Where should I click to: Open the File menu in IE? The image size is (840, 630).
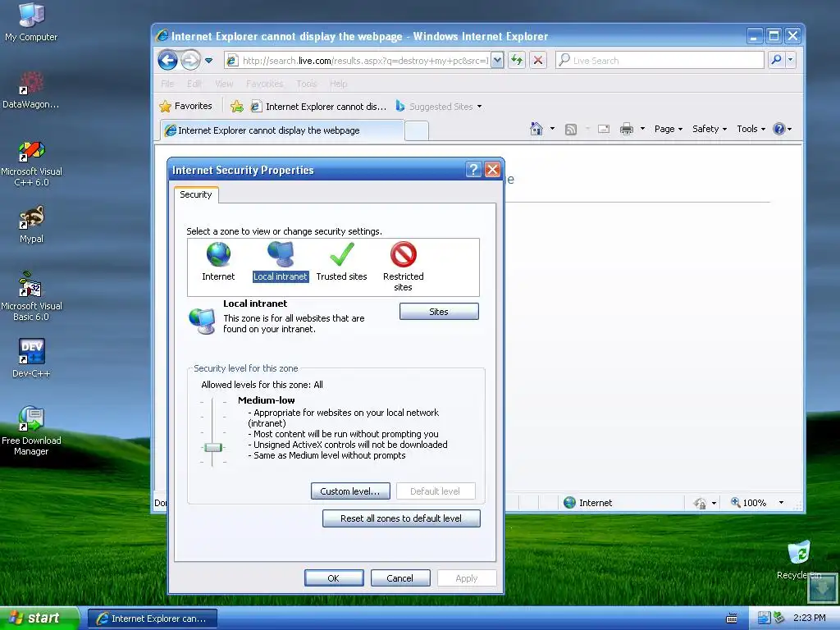tap(167, 84)
